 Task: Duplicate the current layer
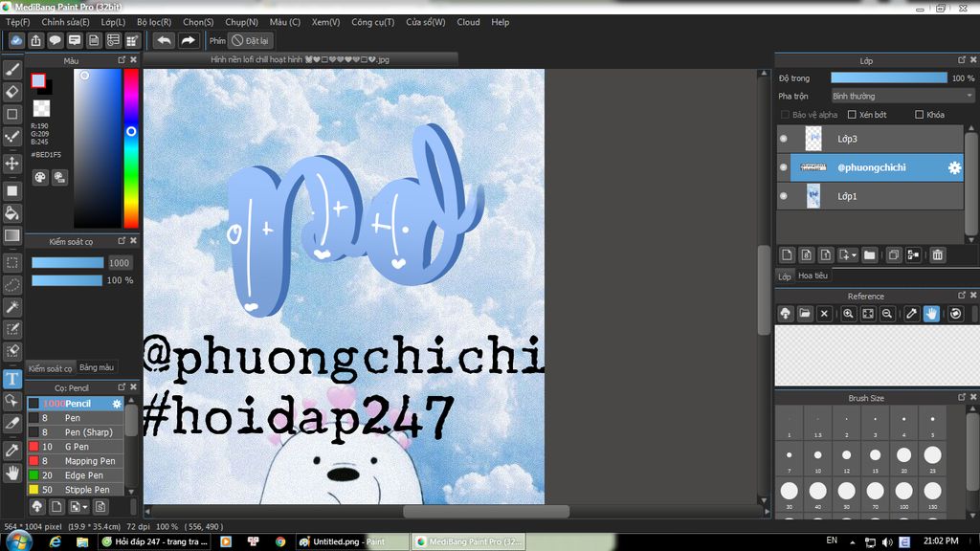tap(894, 254)
